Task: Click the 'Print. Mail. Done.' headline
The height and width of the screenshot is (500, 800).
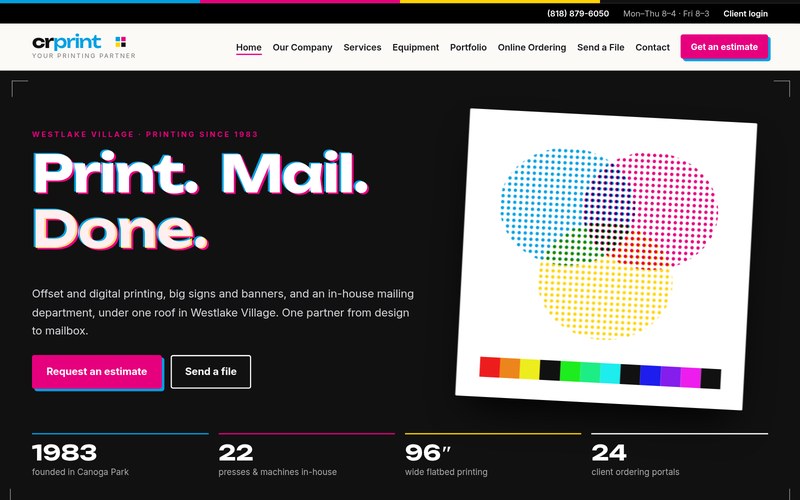Action: pos(200,200)
